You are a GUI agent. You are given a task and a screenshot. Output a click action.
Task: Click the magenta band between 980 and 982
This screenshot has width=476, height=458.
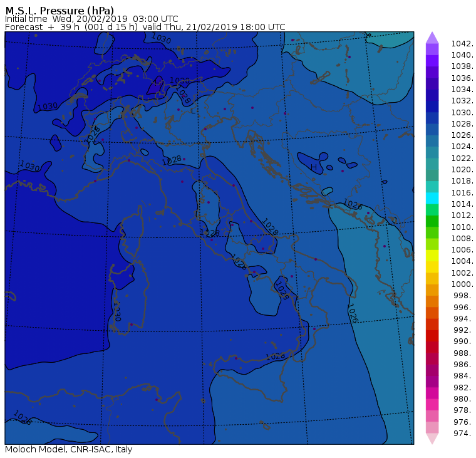(432, 393)
